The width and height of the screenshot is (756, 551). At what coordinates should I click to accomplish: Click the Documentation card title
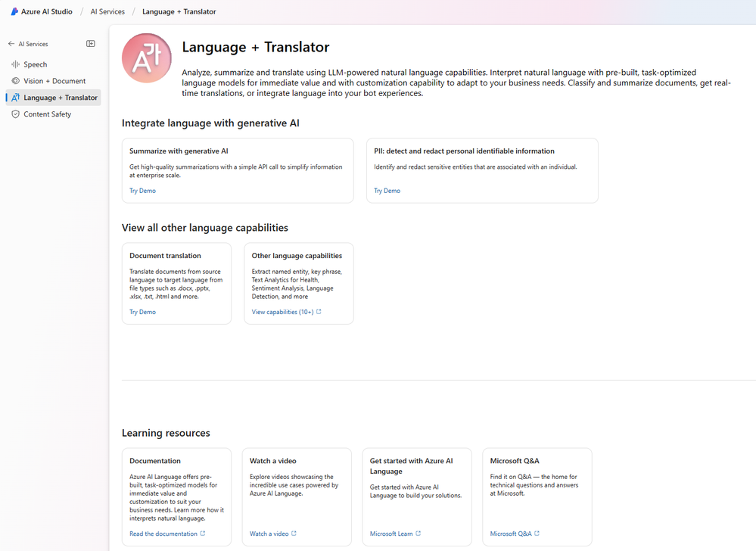(155, 461)
